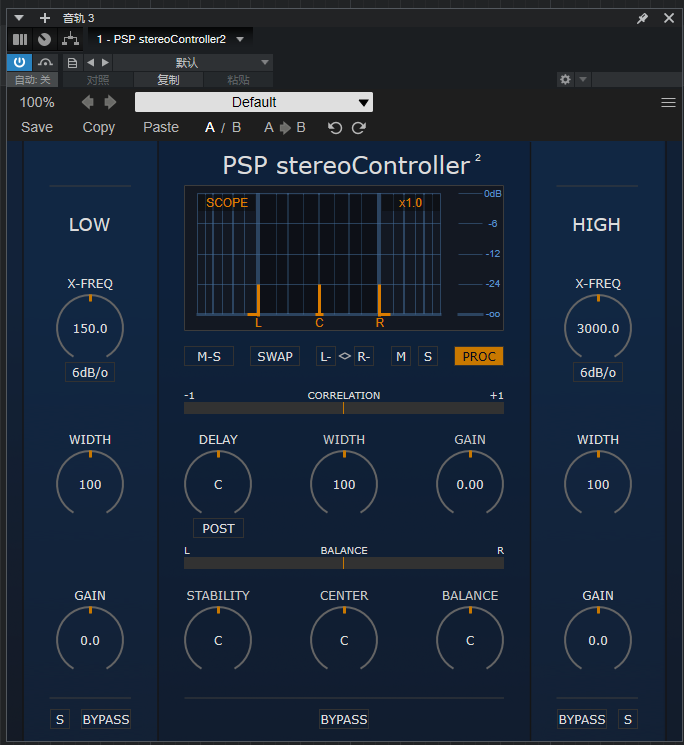
Task: Click the SCOPE mode label in display
Action: 227,203
